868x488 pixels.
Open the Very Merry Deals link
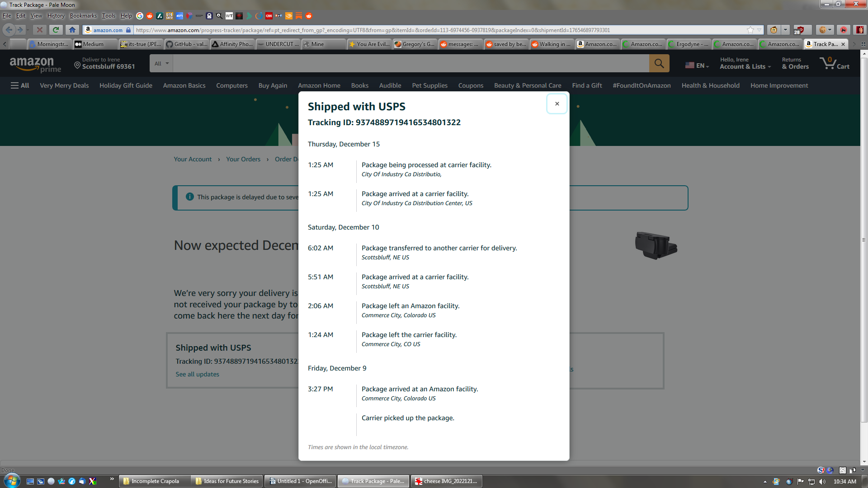(x=64, y=85)
